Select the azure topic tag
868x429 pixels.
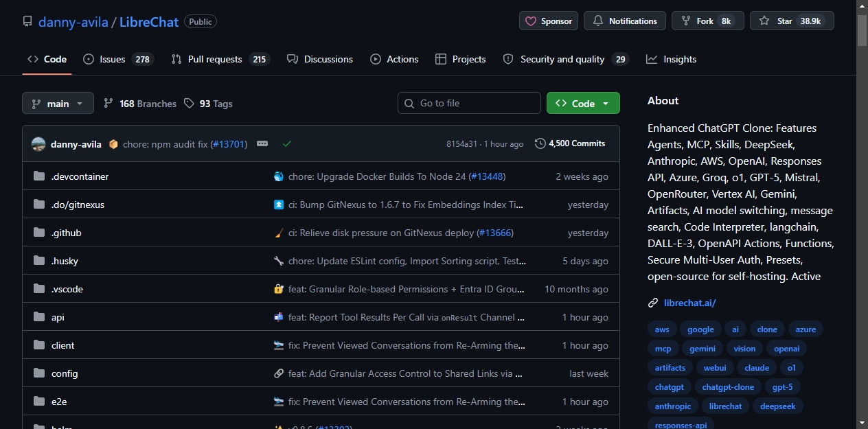coord(806,329)
